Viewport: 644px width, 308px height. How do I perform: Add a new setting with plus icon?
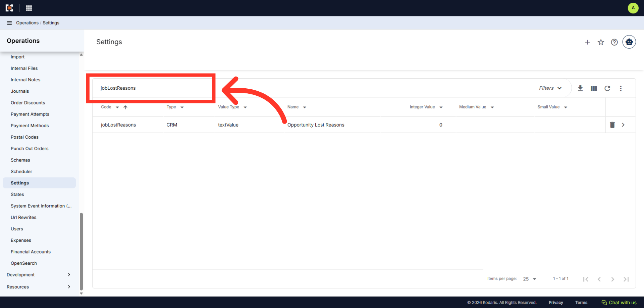pos(587,42)
